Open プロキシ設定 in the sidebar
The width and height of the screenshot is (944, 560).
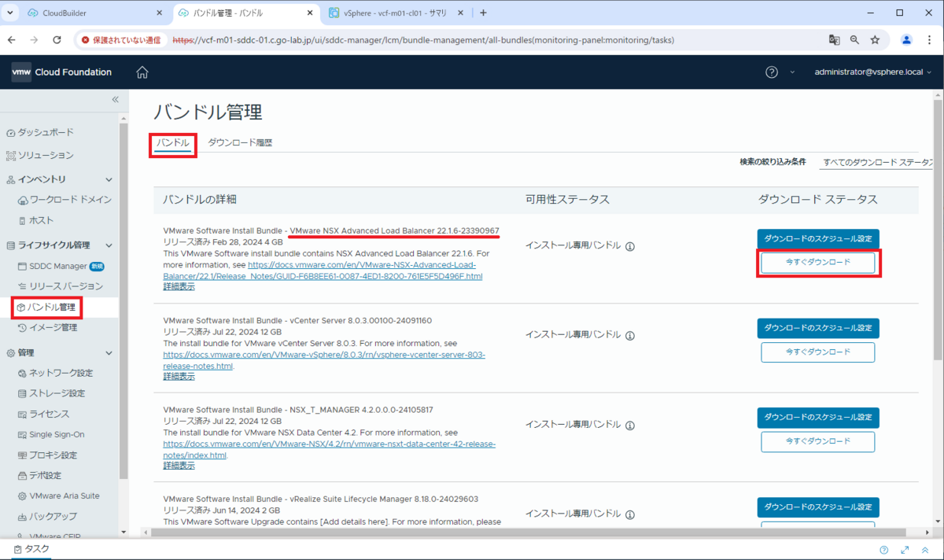47,455
